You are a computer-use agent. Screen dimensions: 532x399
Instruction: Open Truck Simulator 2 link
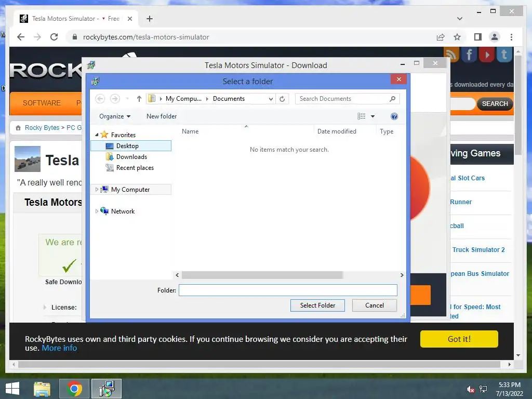point(478,250)
